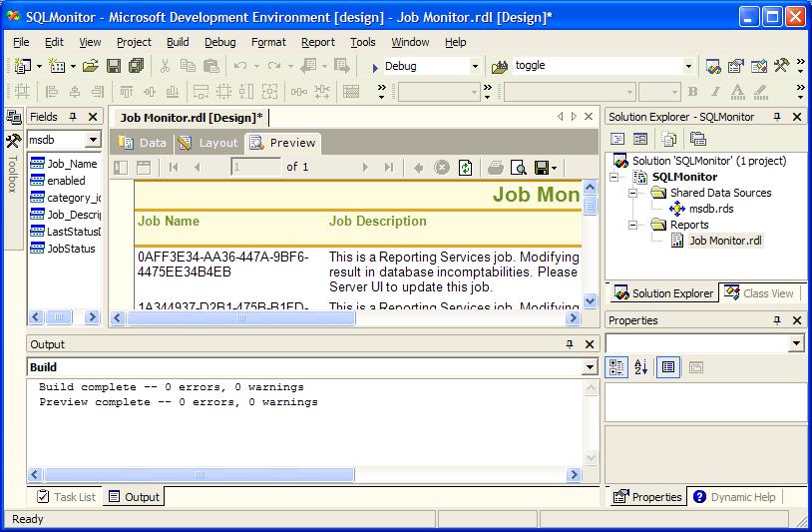This screenshot has width=812, height=532.
Task: Switch to the Data tab
Action: (143, 143)
